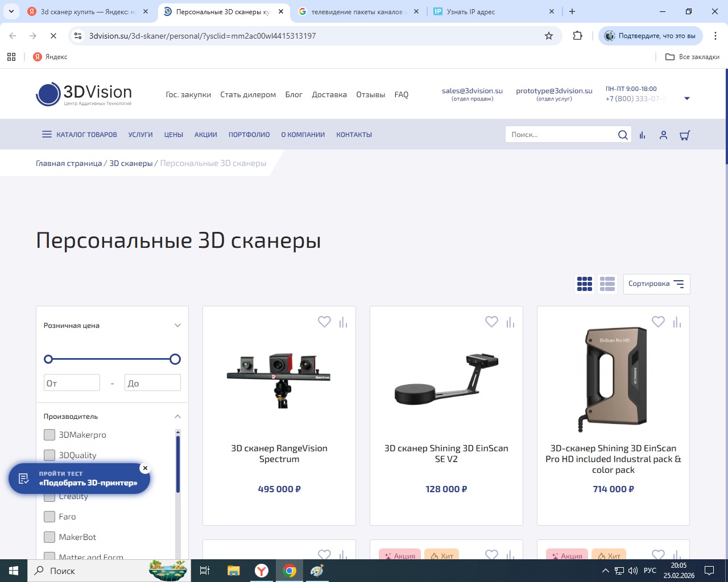Click the minimum price slider handle
This screenshot has width=728, height=582.
click(x=48, y=359)
